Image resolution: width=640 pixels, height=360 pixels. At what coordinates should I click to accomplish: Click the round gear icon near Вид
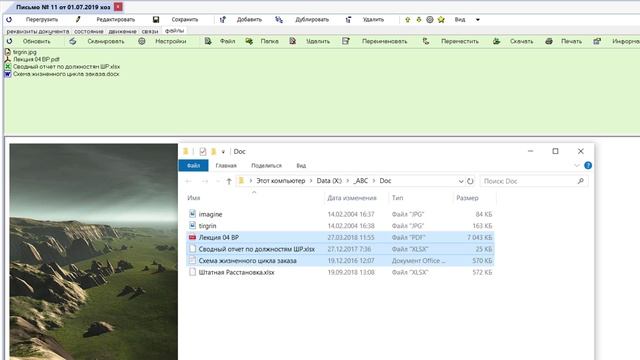pos(430,20)
